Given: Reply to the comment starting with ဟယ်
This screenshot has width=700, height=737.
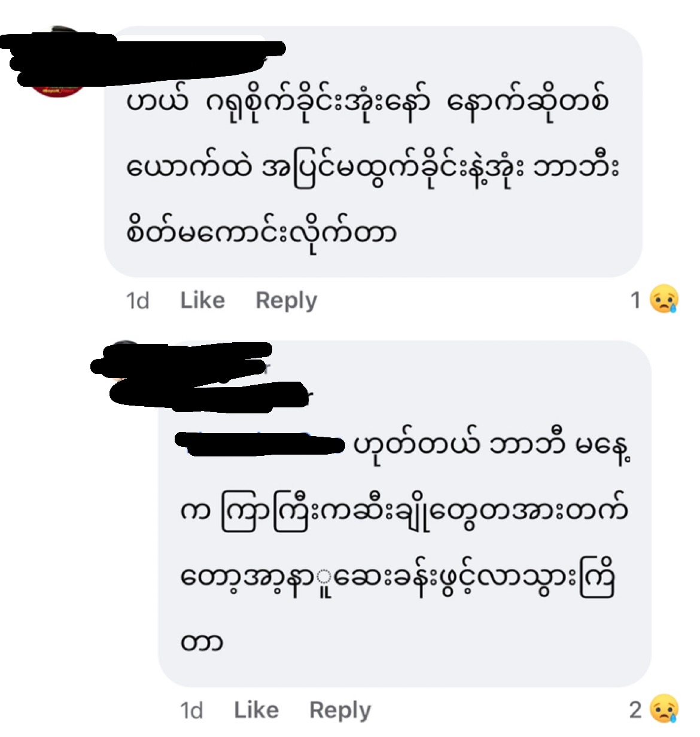Looking at the screenshot, I should [x=286, y=300].
